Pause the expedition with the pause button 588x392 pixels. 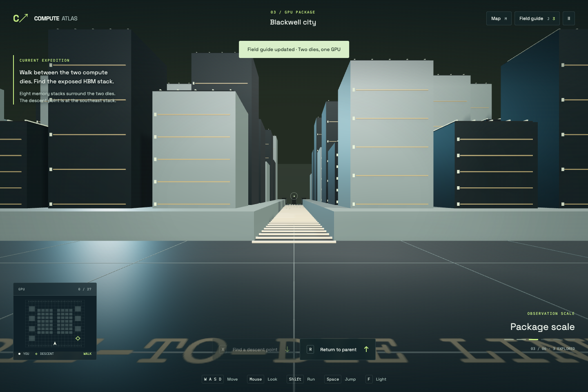pos(568,18)
